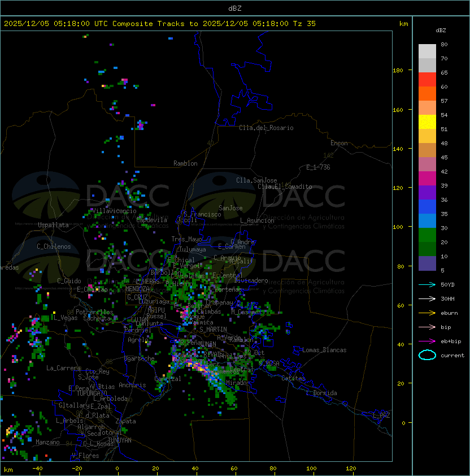Pick the purple 39 dBZ legend swatch
Image resolution: width=470 pixels, height=476 pixels.
427,192
